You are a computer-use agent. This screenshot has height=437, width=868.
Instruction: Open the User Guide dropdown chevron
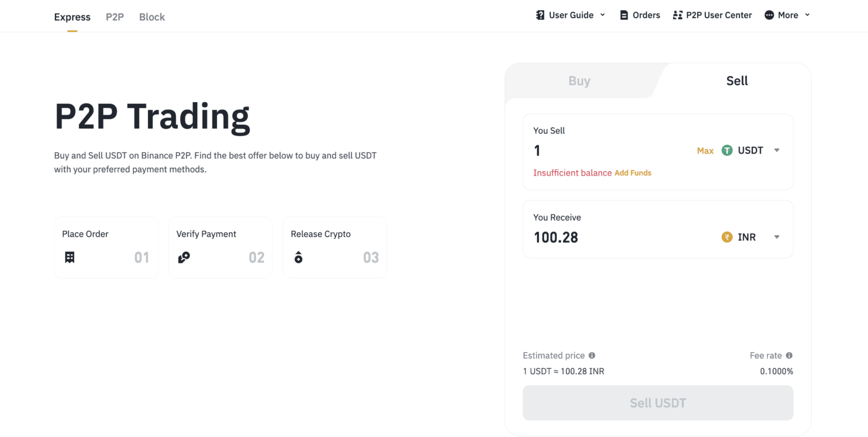[x=602, y=15]
